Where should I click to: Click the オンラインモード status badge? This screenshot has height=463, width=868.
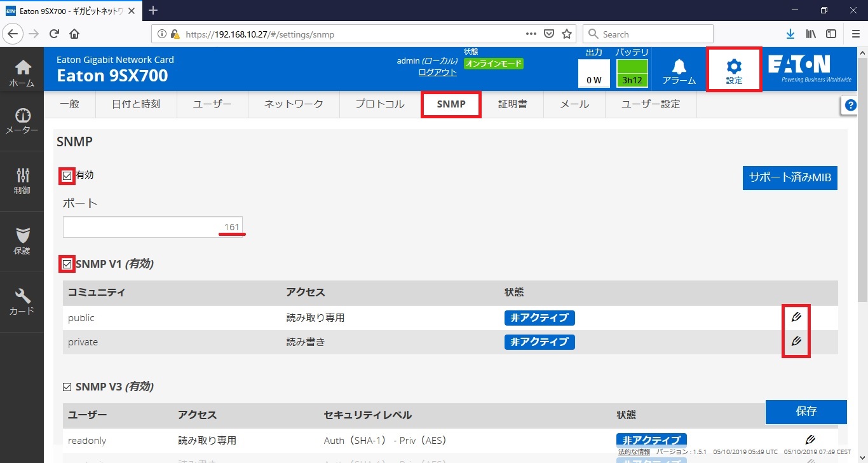tap(494, 64)
